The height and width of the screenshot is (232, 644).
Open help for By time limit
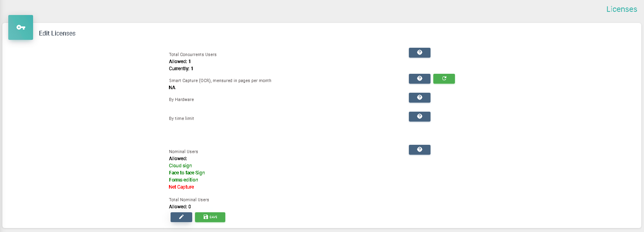419,117
